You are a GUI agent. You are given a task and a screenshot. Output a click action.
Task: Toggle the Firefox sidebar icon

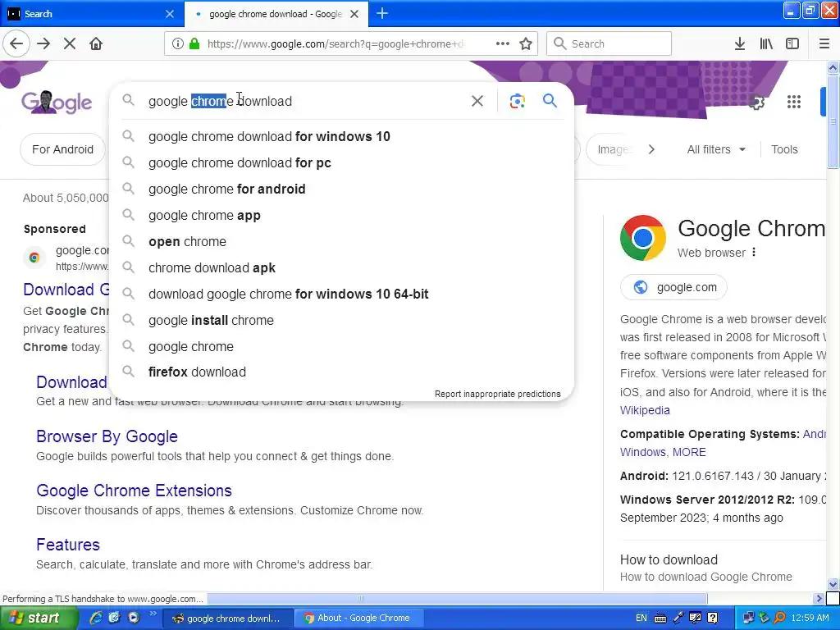(792, 44)
